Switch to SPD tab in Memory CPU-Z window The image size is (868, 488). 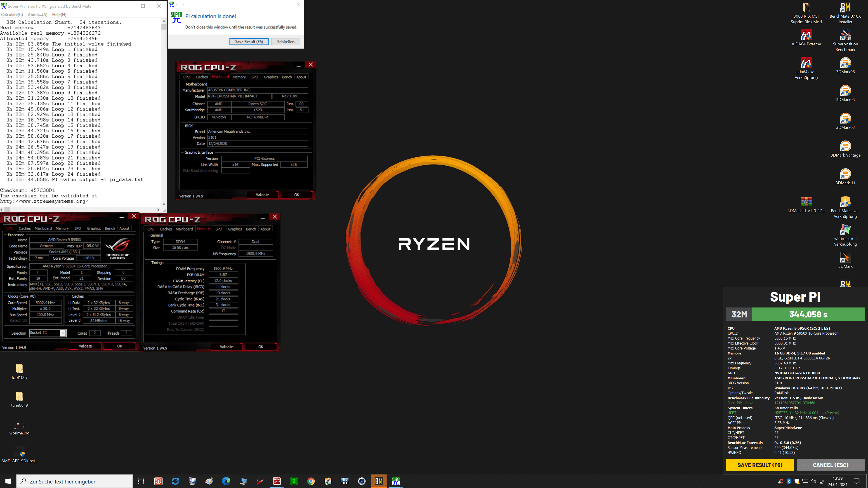(219, 229)
